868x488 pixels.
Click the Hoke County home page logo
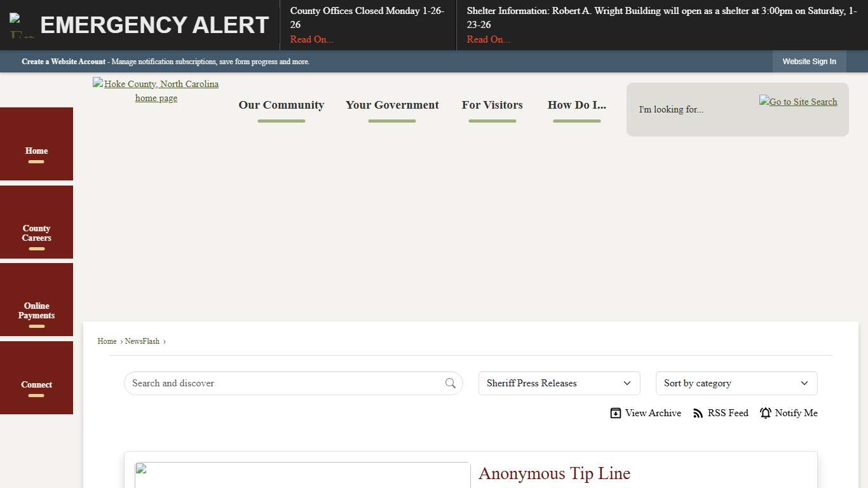point(156,91)
